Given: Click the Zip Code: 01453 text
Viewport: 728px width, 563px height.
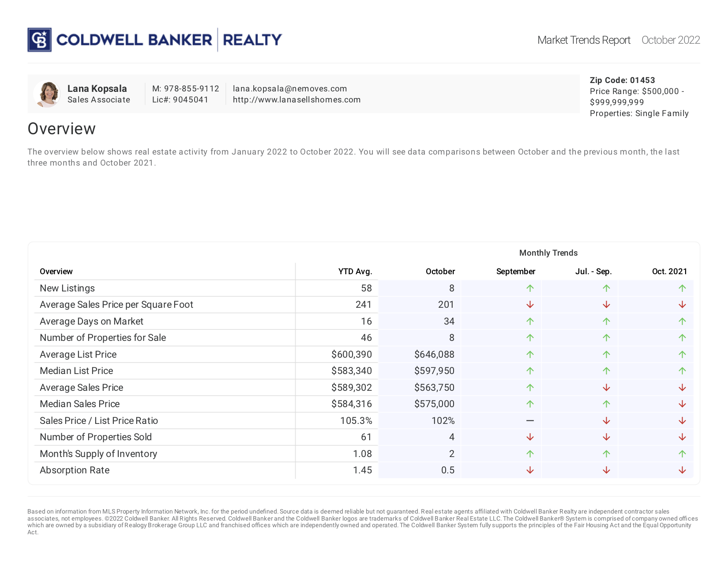Looking at the screenshot, I should pyautogui.click(x=623, y=80).
